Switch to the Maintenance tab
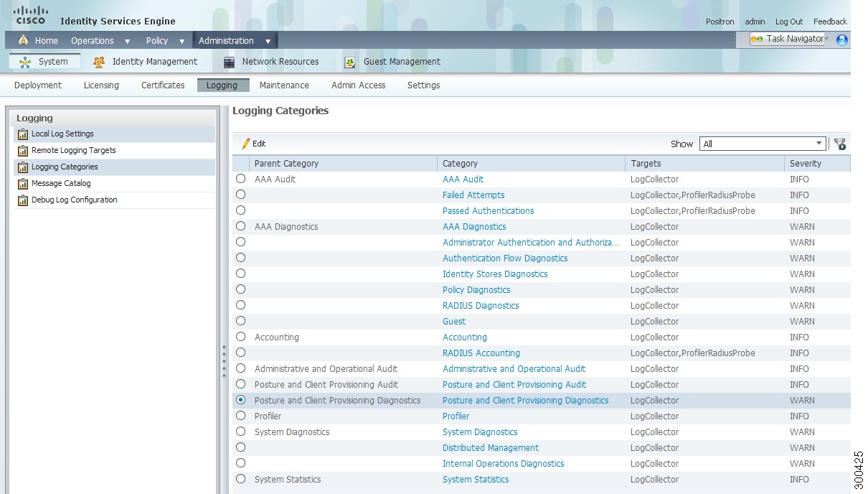This screenshot has height=494, width=868. pyautogui.click(x=284, y=85)
